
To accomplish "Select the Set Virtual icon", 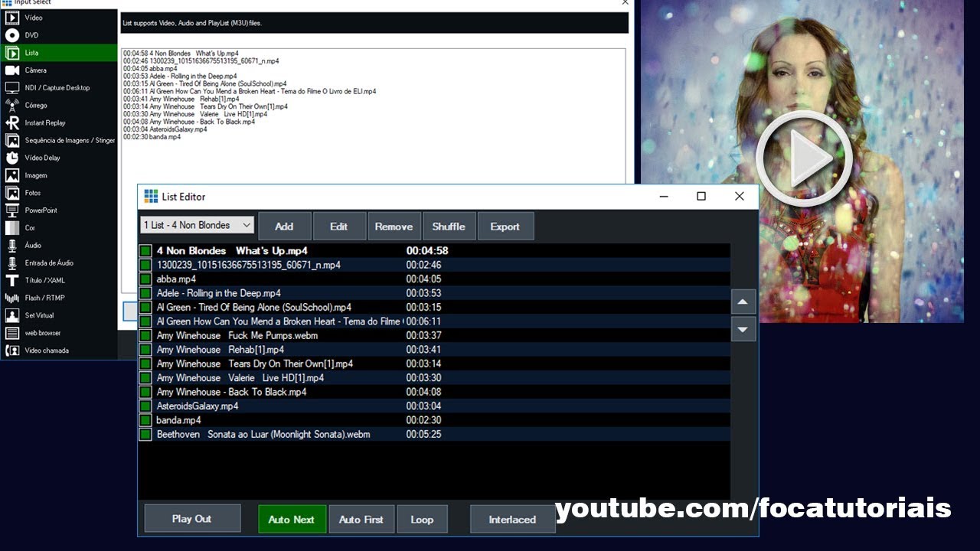I will [x=12, y=315].
